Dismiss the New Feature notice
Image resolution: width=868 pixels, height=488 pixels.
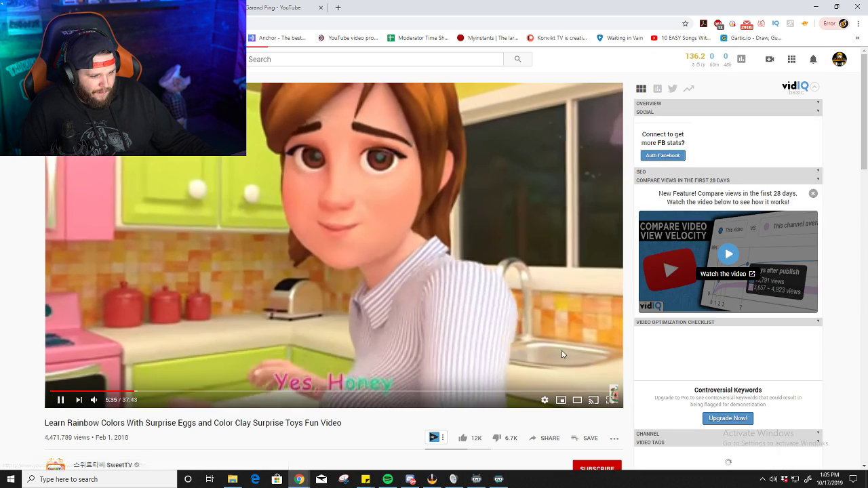[x=813, y=194]
